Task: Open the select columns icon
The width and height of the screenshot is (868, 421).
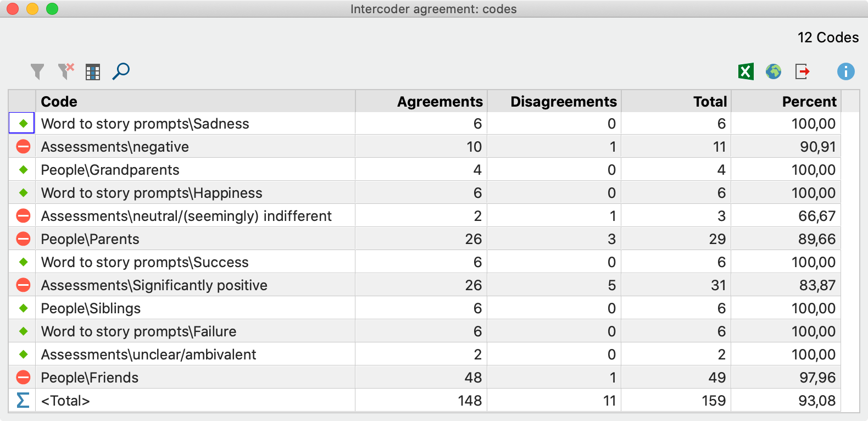Action: point(93,72)
